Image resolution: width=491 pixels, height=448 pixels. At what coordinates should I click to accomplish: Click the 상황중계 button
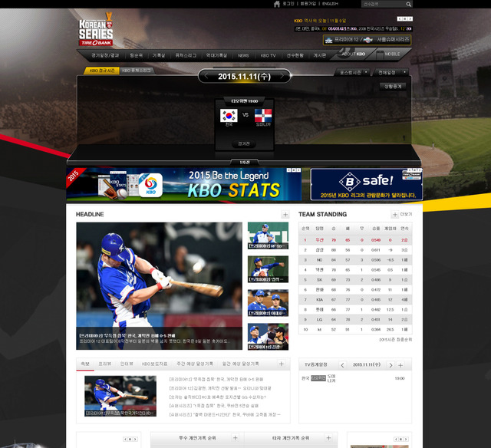coord(393,87)
